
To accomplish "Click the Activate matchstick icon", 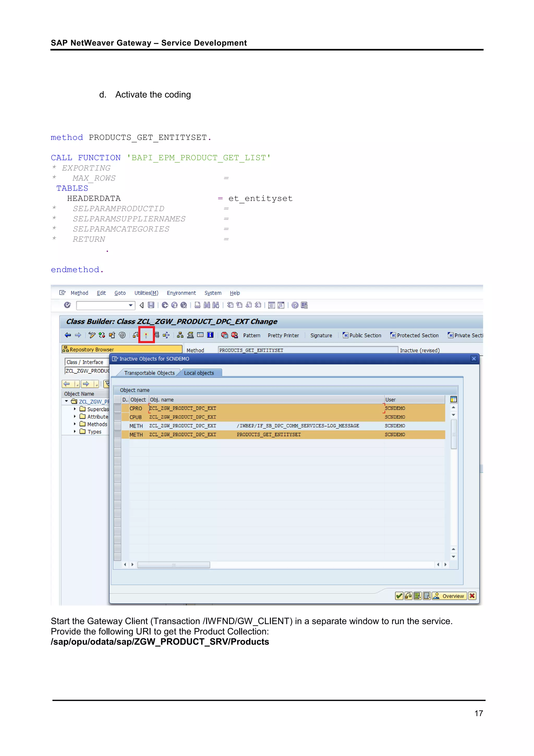I will [x=147, y=335].
